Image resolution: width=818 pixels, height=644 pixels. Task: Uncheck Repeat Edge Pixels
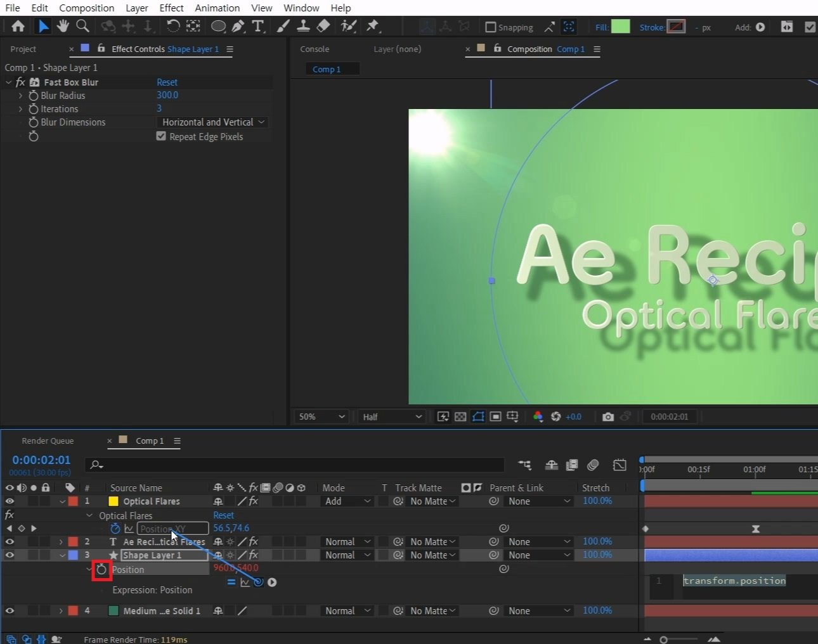161,136
